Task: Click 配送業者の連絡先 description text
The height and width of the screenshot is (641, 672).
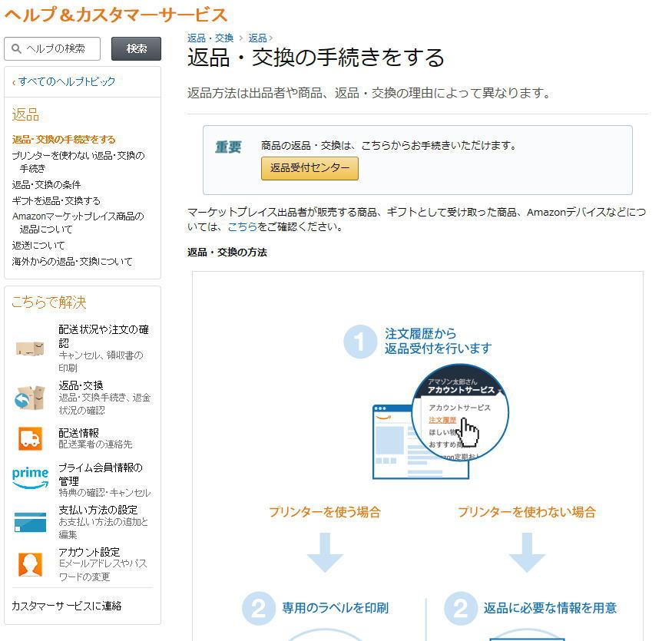Action: point(95,444)
